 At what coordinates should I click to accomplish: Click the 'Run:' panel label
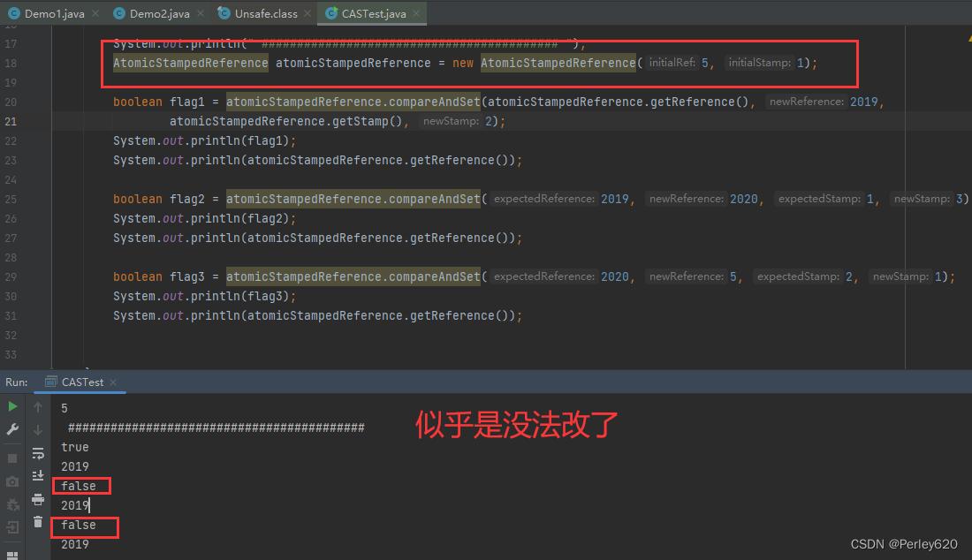pyautogui.click(x=16, y=382)
